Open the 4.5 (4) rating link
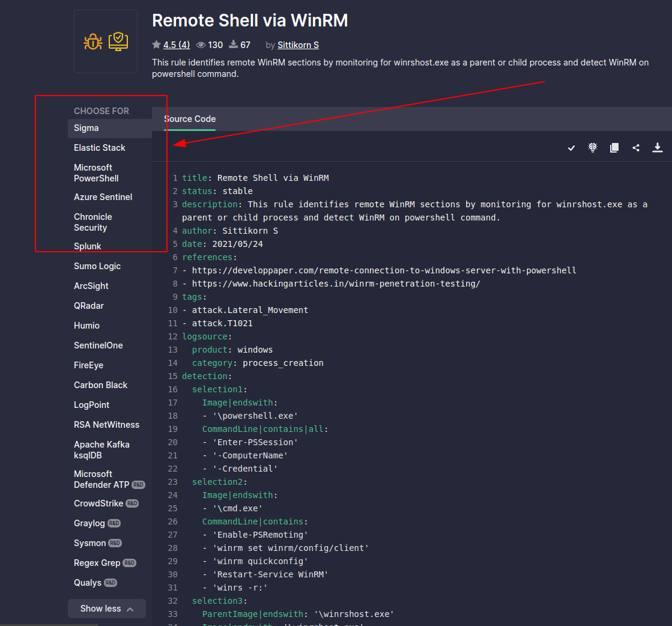672x626 pixels. pyautogui.click(x=177, y=45)
